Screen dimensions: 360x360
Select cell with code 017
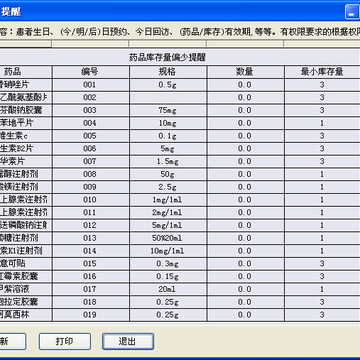tap(91, 289)
